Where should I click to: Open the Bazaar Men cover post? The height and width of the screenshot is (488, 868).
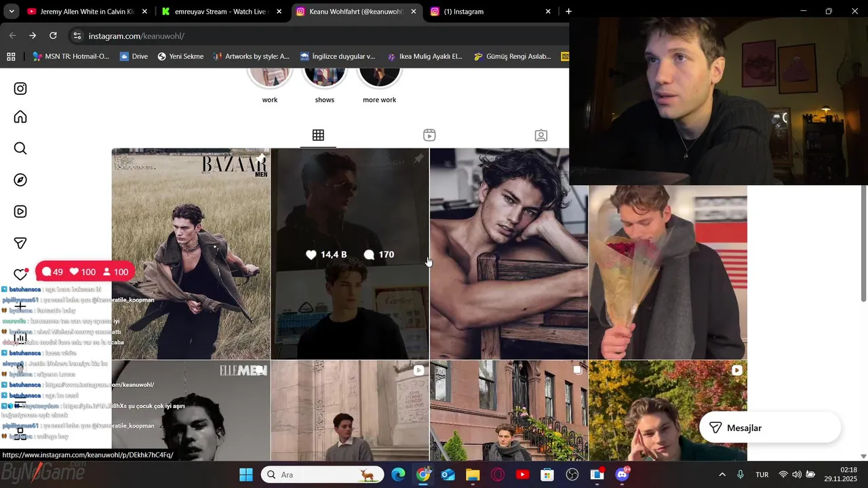[191, 253]
